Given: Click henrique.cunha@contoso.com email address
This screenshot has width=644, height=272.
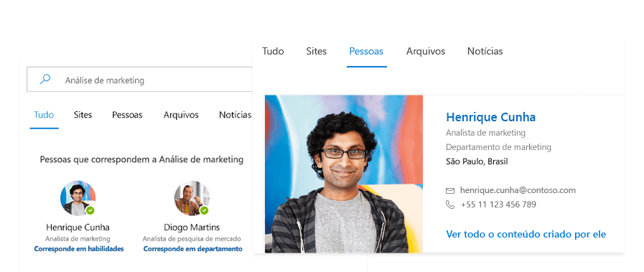Looking at the screenshot, I should tap(518, 190).
